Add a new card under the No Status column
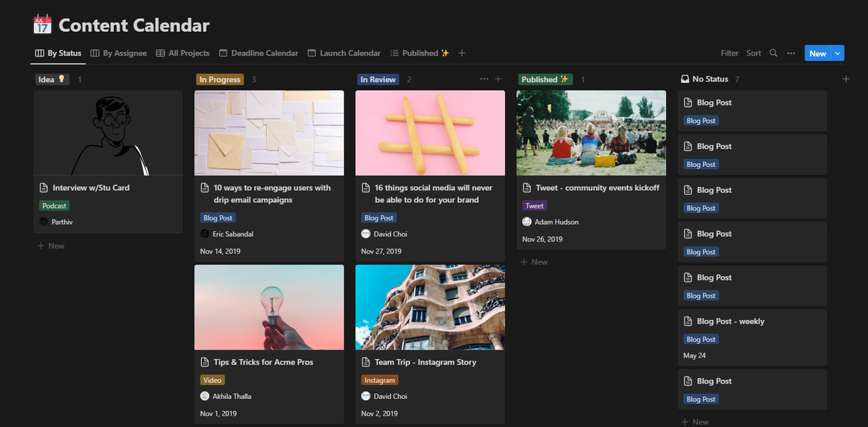Image resolution: width=868 pixels, height=427 pixels. click(x=695, y=421)
